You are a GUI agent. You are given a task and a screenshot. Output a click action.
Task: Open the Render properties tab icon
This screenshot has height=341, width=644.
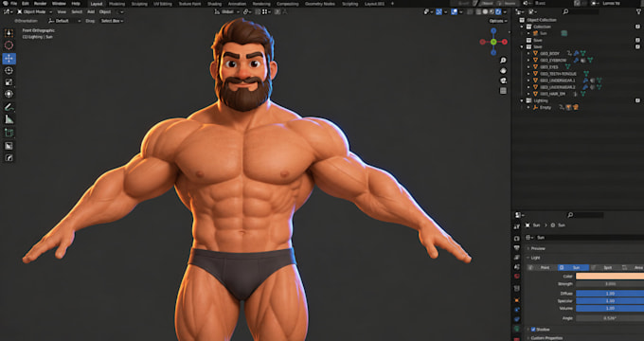point(517,239)
